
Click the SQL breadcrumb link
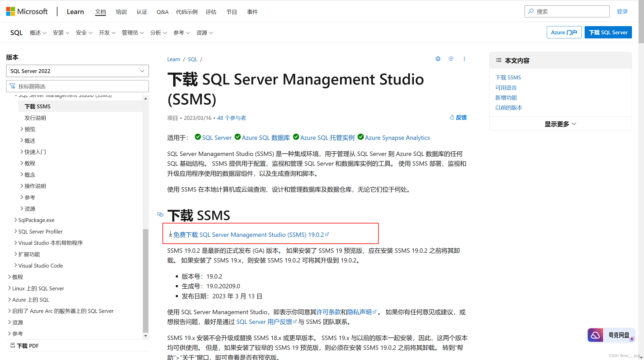point(193,59)
